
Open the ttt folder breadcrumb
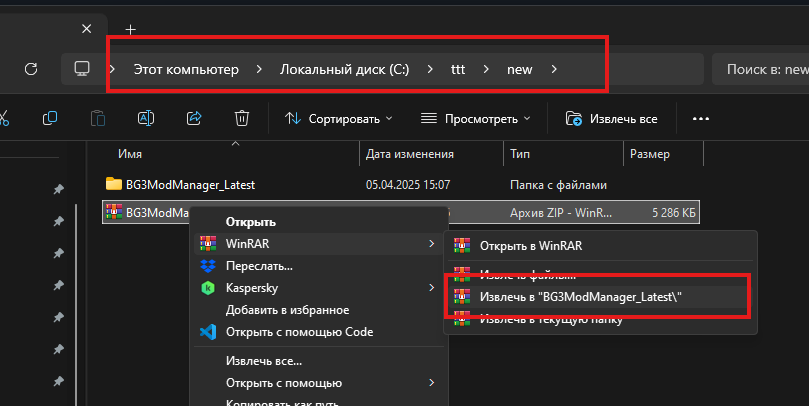[x=458, y=69]
